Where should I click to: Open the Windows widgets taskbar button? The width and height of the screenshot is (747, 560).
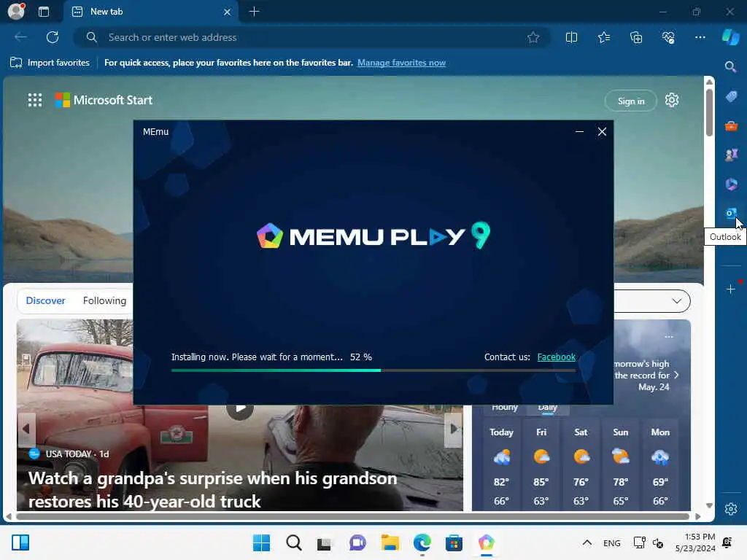(20, 542)
